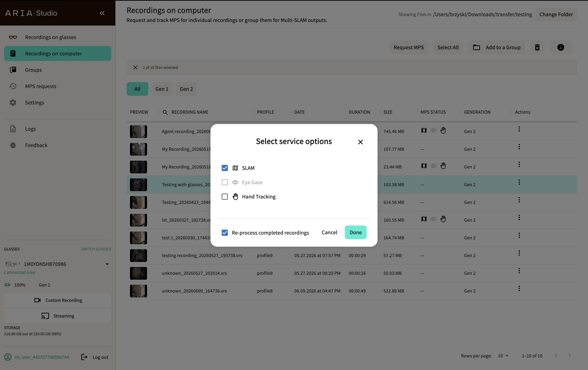This screenshot has width=588, height=370.
Task: Click Cancel in the dialog
Action: pyautogui.click(x=329, y=233)
